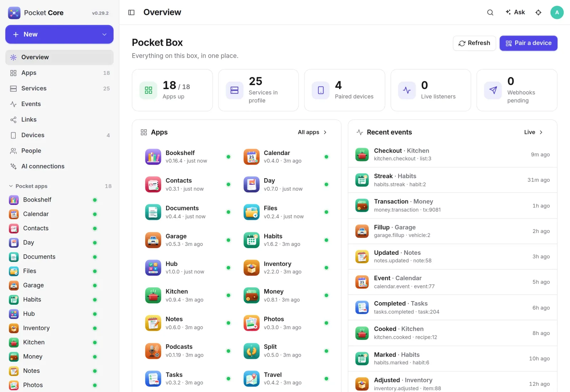This screenshot has width=570, height=392.
Task: Open Live events chevron link
Action: coord(533,132)
